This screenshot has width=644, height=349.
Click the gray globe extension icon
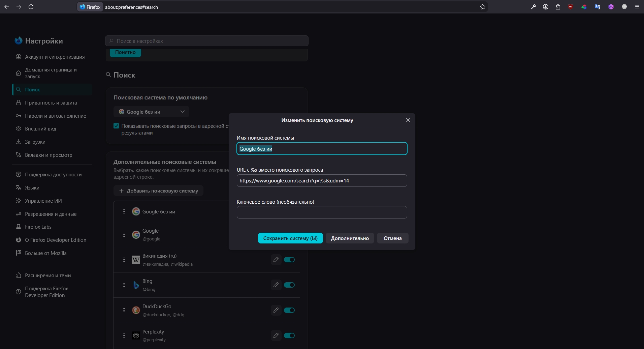click(624, 7)
